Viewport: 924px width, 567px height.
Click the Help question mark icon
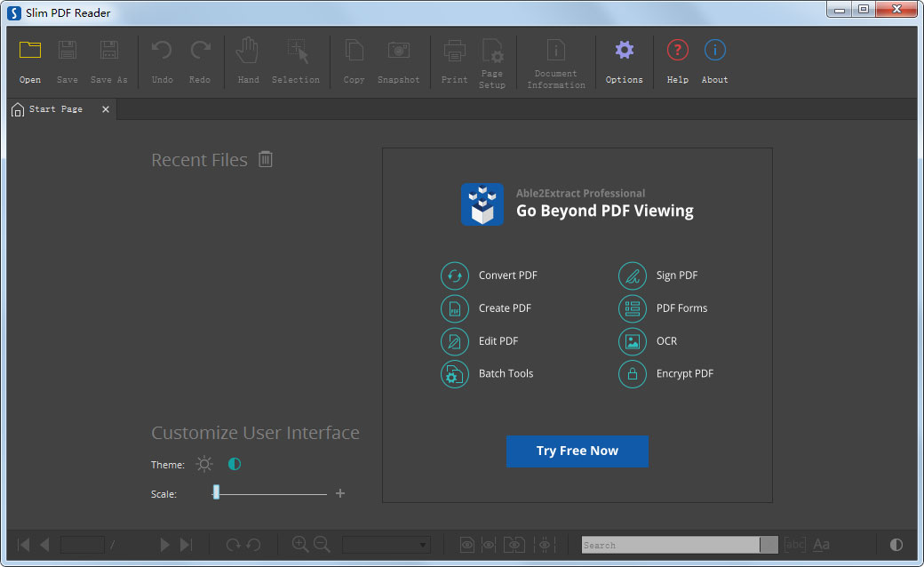pyautogui.click(x=677, y=52)
